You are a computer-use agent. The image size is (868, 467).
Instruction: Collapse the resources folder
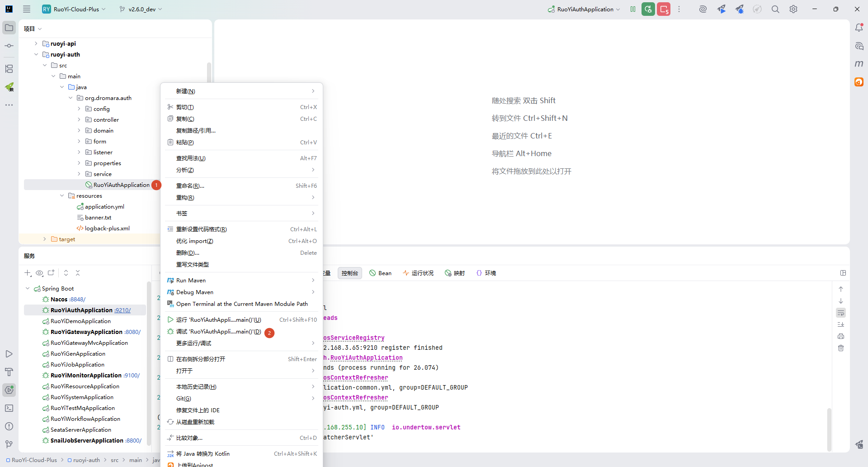[x=62, y=196]
